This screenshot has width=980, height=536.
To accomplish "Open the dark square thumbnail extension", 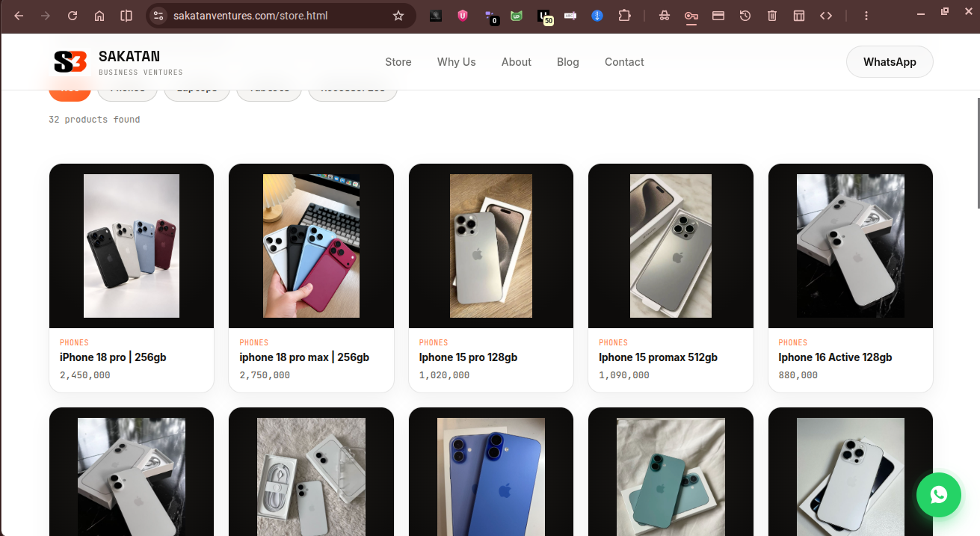I will (436, 16).
